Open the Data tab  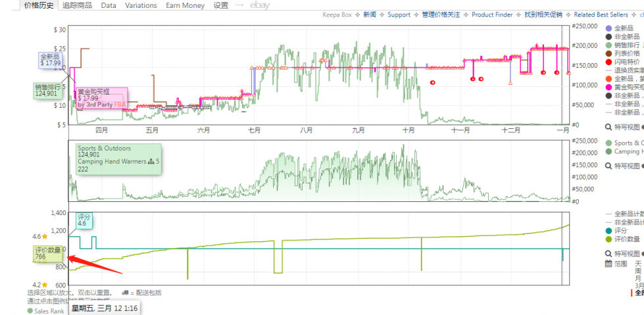click(109, 5)
